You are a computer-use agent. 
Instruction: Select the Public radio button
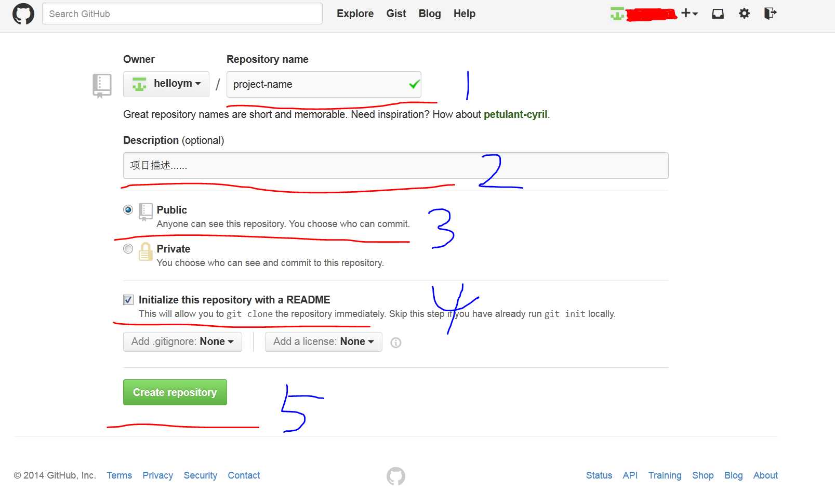(128, 210)
